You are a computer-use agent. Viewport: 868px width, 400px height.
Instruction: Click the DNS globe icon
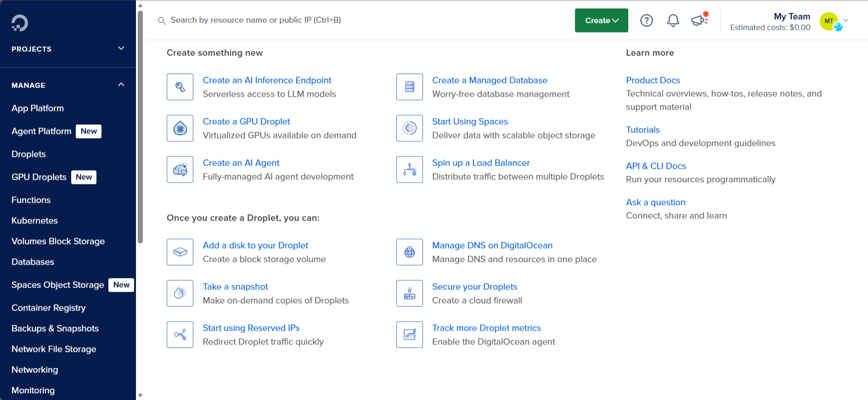[410, 252]
